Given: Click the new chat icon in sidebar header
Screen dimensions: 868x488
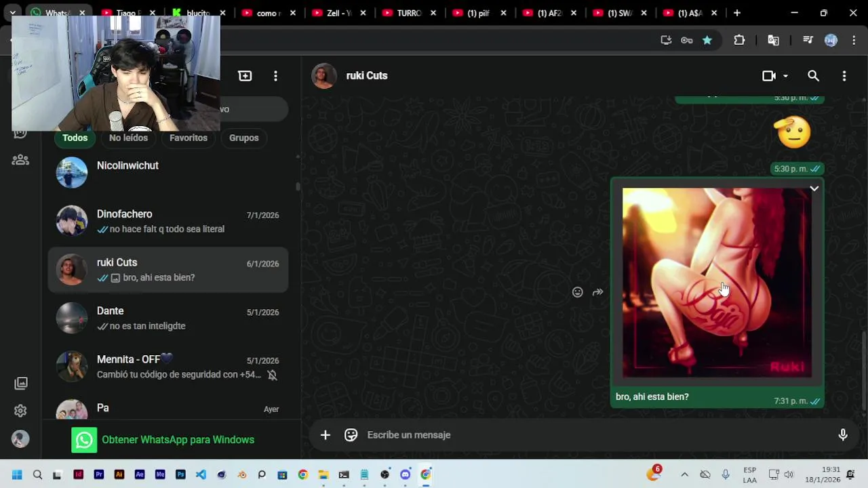Looking at the screenshot, I should click(x=245, y=76).
